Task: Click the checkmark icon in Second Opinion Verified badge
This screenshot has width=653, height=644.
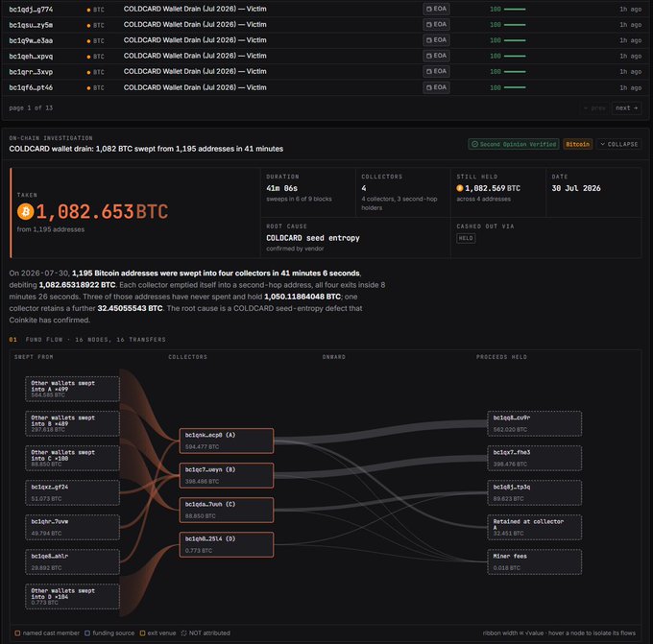Action: coord(474,144)
